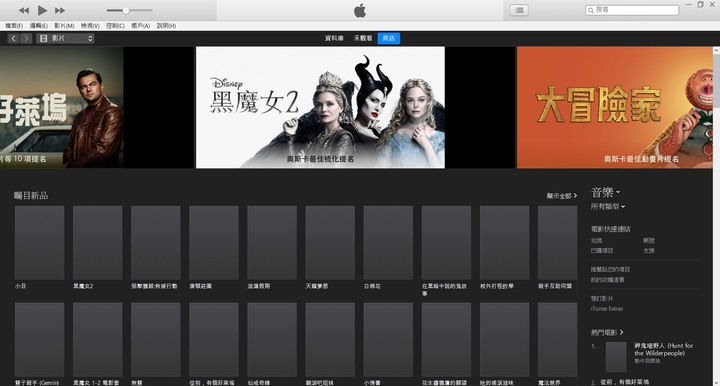Expand the 音樂 heading dropdown
The height and width of the screenshot is (386, 720).
click(605, 192)
